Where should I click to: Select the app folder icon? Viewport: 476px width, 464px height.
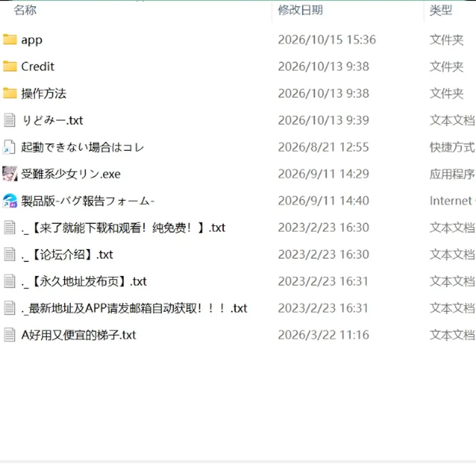coord(10,40)
